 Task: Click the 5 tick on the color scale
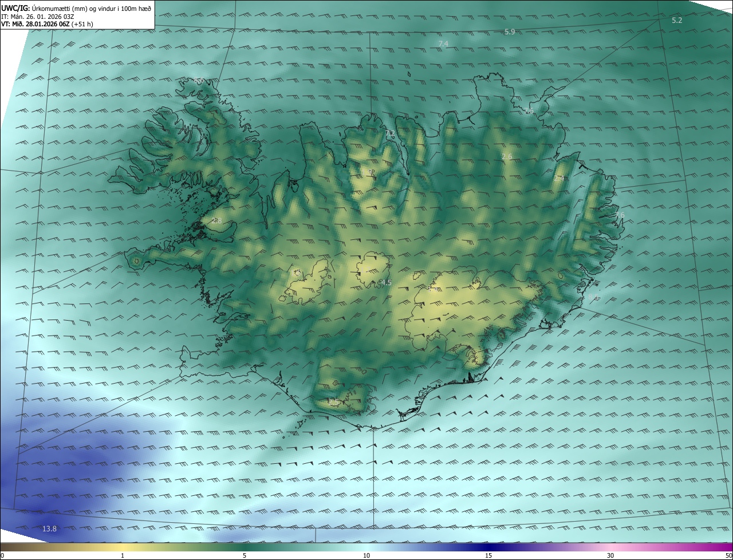[245, 555]
